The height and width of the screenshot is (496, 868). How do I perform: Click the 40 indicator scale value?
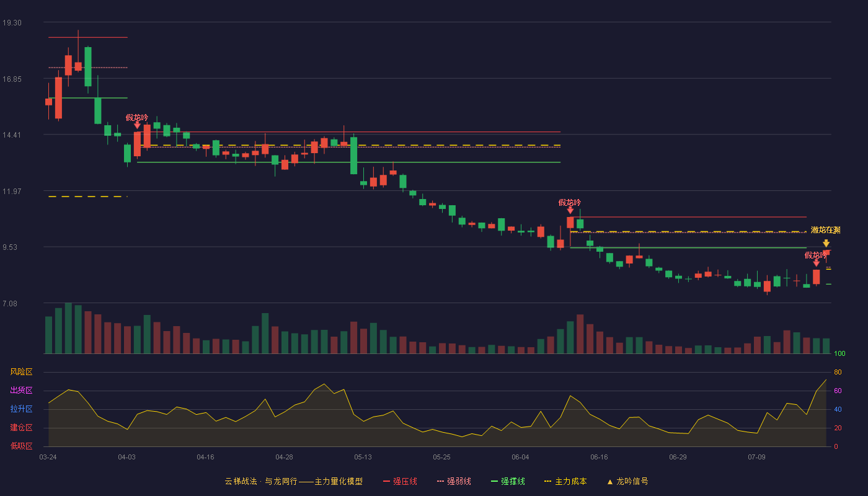pos(838,409)
